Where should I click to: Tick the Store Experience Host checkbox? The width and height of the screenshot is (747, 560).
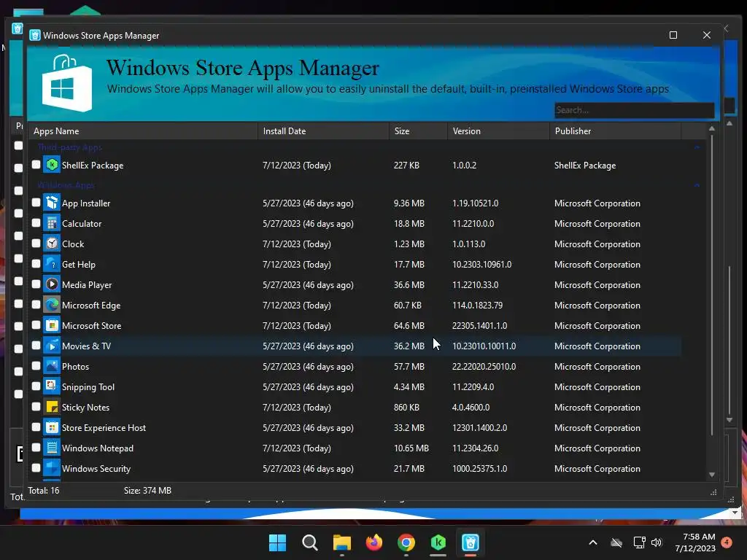click(36, 427)
